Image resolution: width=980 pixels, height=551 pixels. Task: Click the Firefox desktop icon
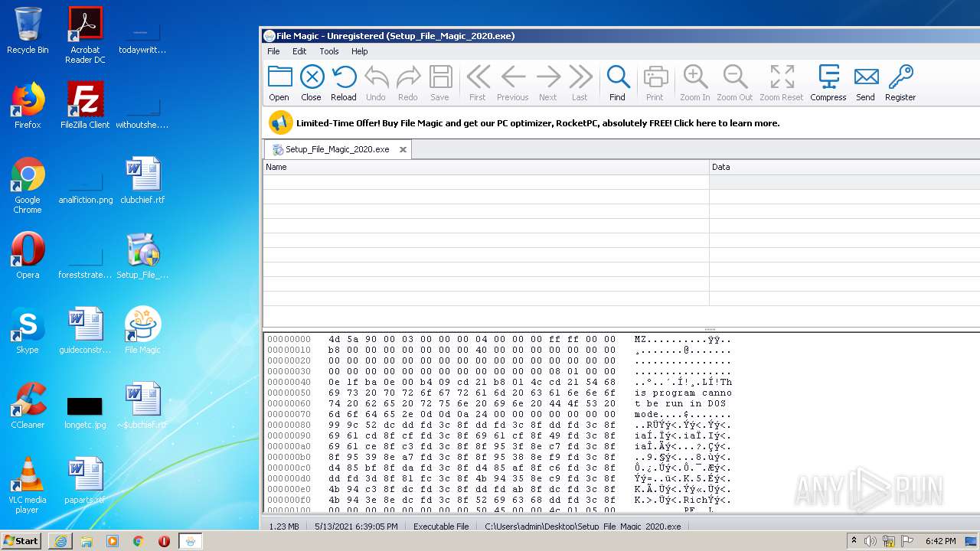click(28, 106)
